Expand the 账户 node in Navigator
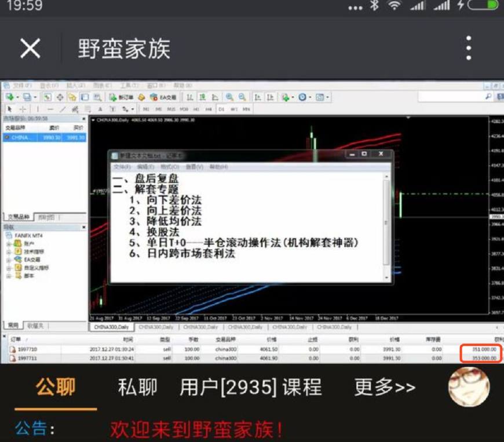 pyautogui.click(x=8, y=243)
